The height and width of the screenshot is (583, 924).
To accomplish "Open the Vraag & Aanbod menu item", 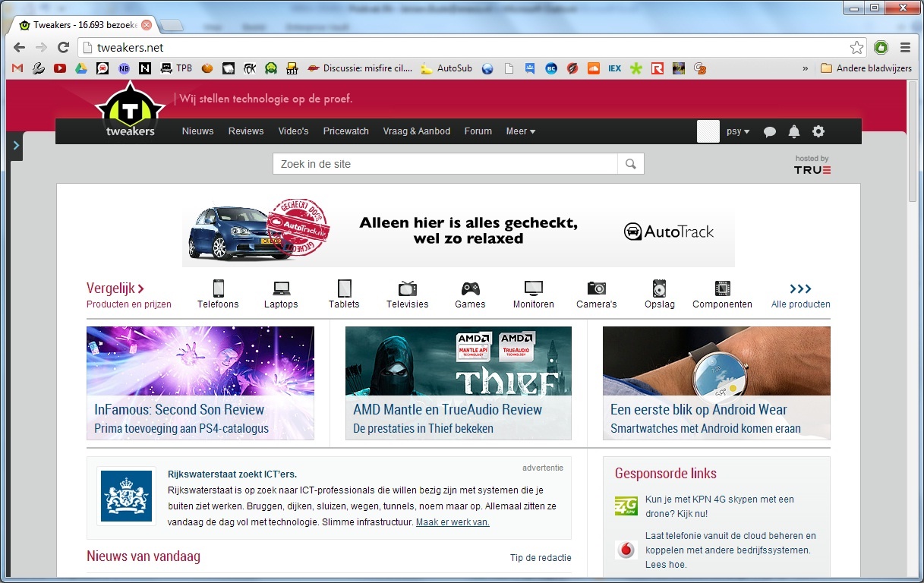I will (x=417, y=131).
